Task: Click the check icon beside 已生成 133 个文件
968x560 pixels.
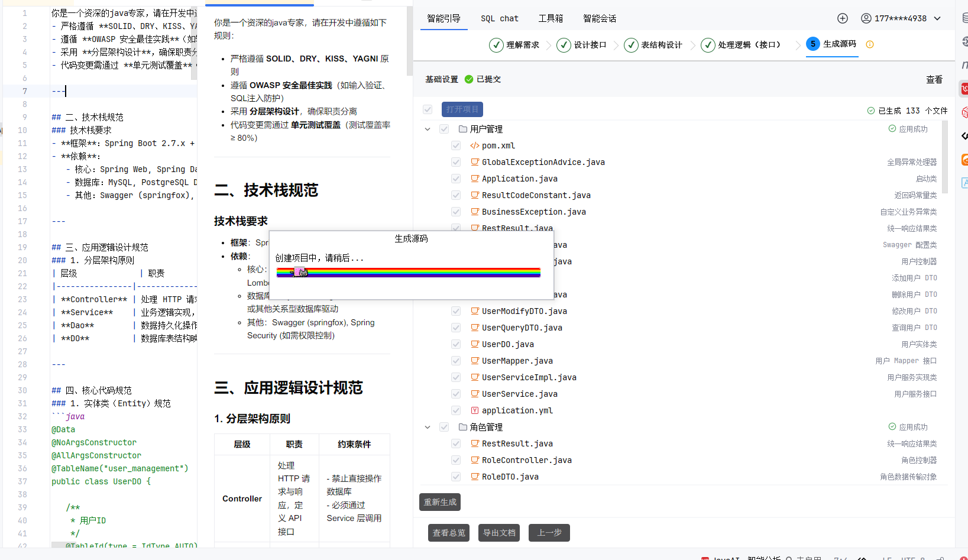Action: [x=871, y=111]
